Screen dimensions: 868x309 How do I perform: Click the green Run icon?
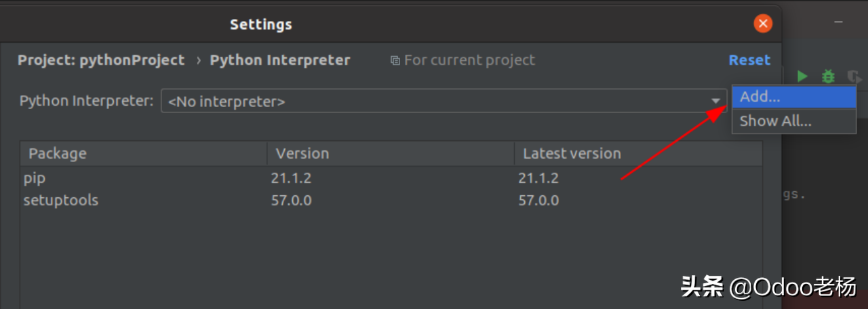point(802,77)
